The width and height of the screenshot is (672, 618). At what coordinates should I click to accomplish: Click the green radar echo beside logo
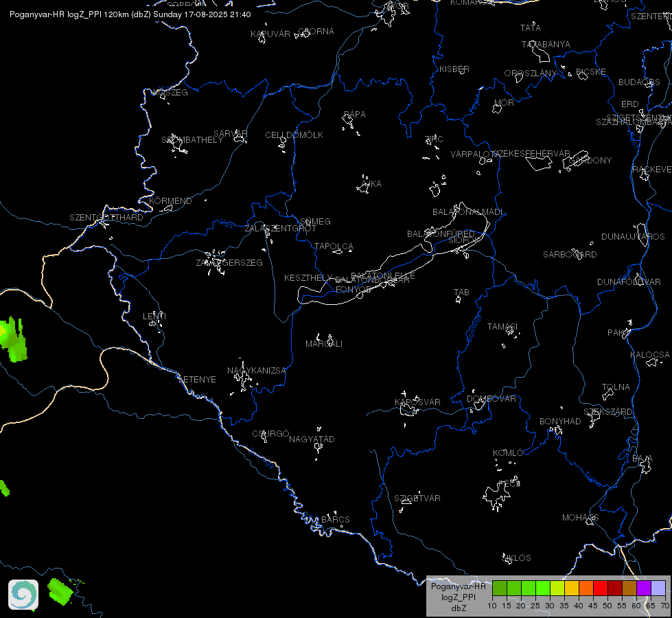pyautogui.click(x=60, y=591)
